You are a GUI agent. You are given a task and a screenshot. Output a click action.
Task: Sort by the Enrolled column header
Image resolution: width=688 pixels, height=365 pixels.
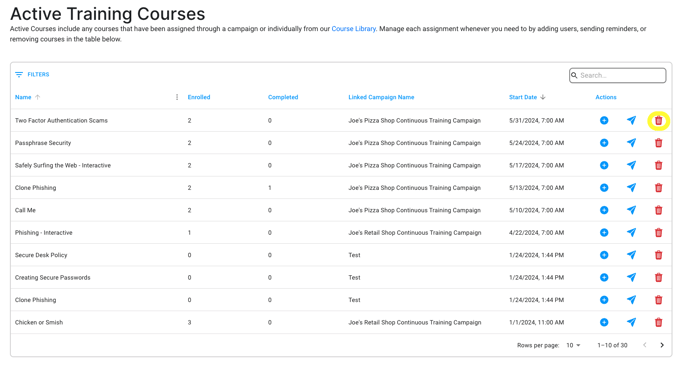pos(199,97)
